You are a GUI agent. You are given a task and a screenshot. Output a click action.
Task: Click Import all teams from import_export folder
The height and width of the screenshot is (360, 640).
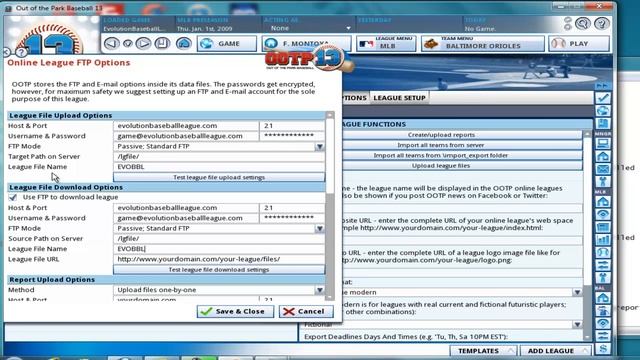tap(441, 155)
